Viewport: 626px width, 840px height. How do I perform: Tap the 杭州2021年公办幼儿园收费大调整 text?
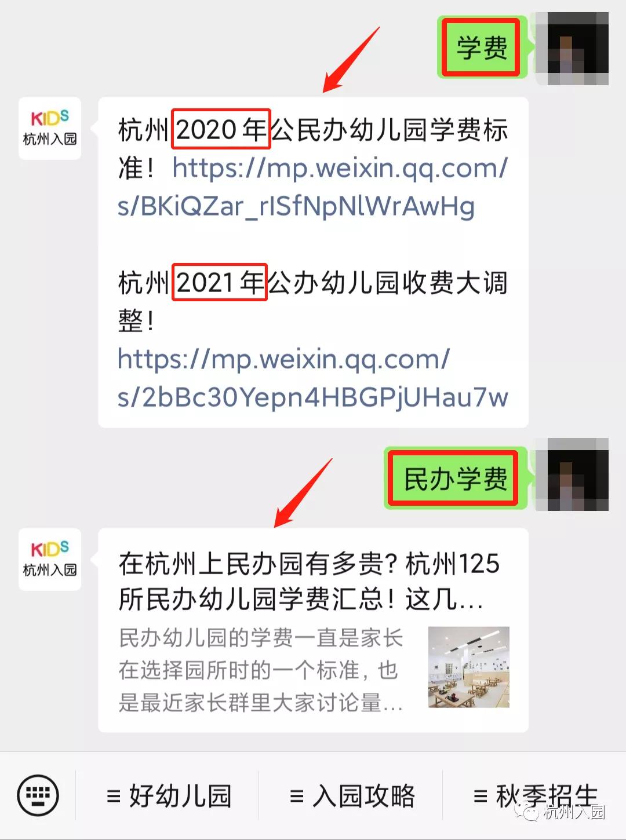pyautogui.click(x=313, y=301)
